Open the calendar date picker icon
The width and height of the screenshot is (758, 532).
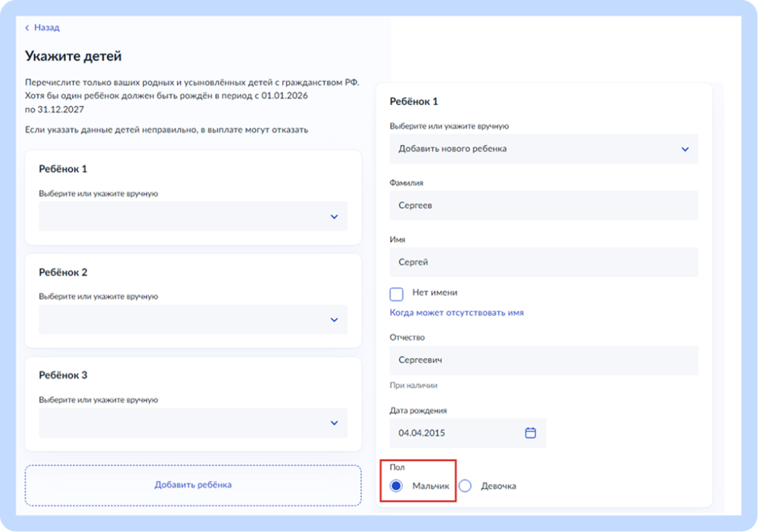530,432
